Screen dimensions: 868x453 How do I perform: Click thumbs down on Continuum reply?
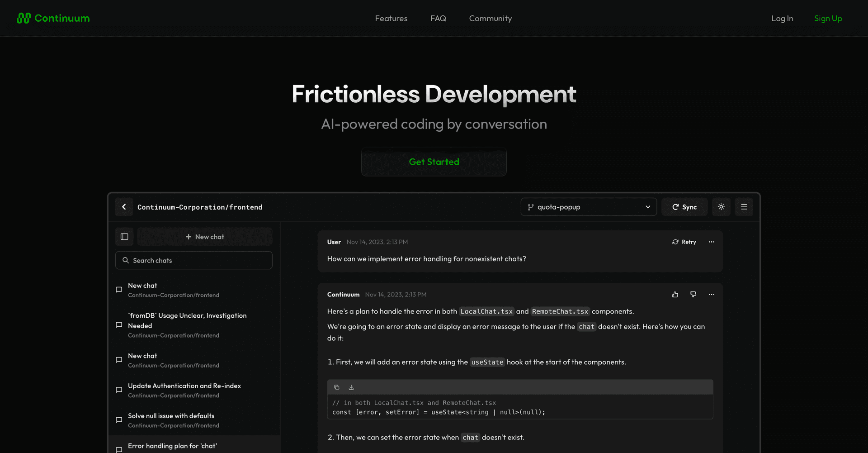(x=693, y=295)
